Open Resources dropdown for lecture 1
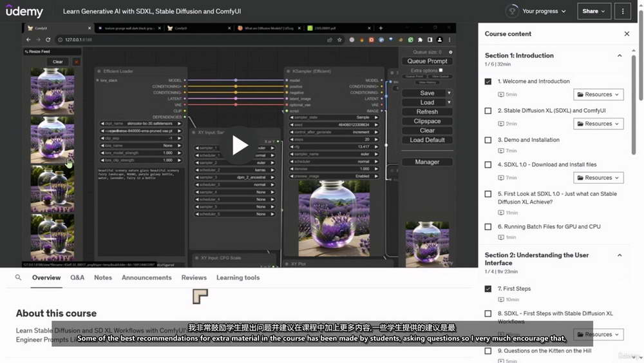Screen dimensions: 644x363 pyautogui.click(x=598, y=95)
